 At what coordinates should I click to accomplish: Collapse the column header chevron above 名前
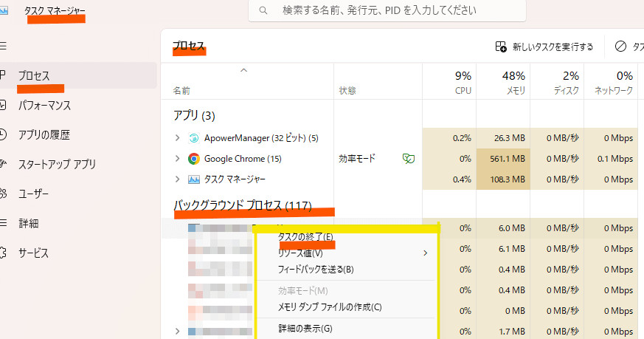243,71
